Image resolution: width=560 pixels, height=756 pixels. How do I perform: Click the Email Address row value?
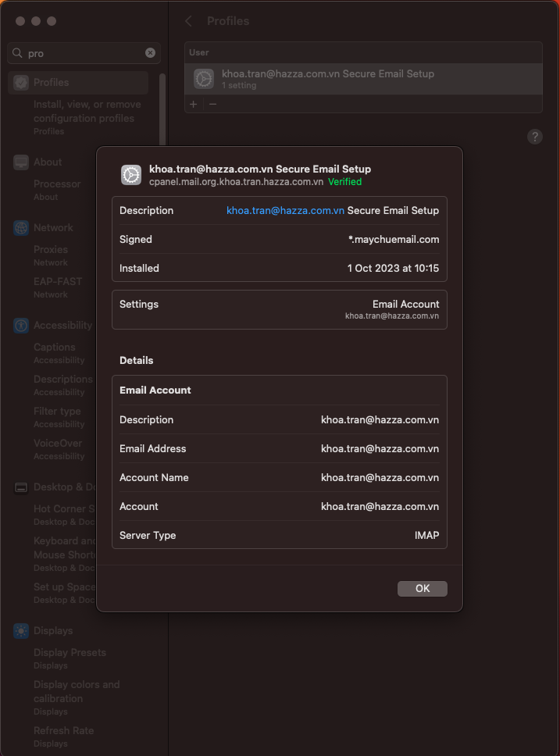pyautogui.click(x=380, y=449)
